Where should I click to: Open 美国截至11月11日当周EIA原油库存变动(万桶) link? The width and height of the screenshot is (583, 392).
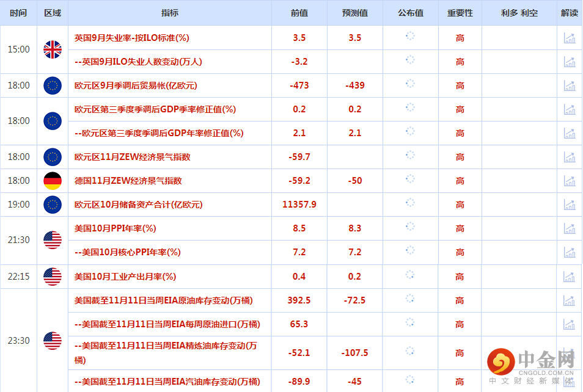[164, 300]
